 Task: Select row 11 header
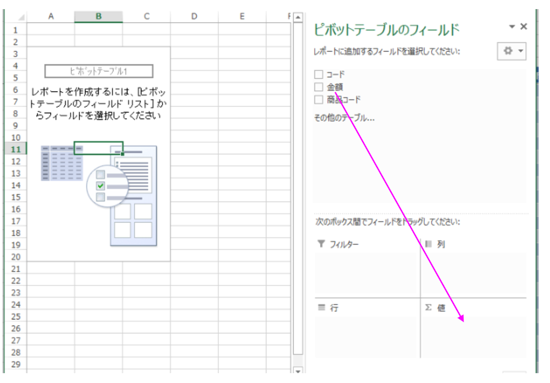coord(16,149)
